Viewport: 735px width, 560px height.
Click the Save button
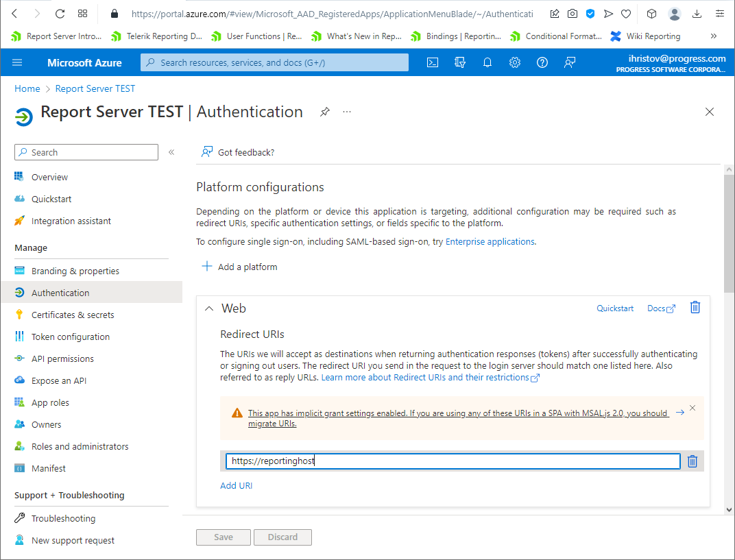click(223, 537)
